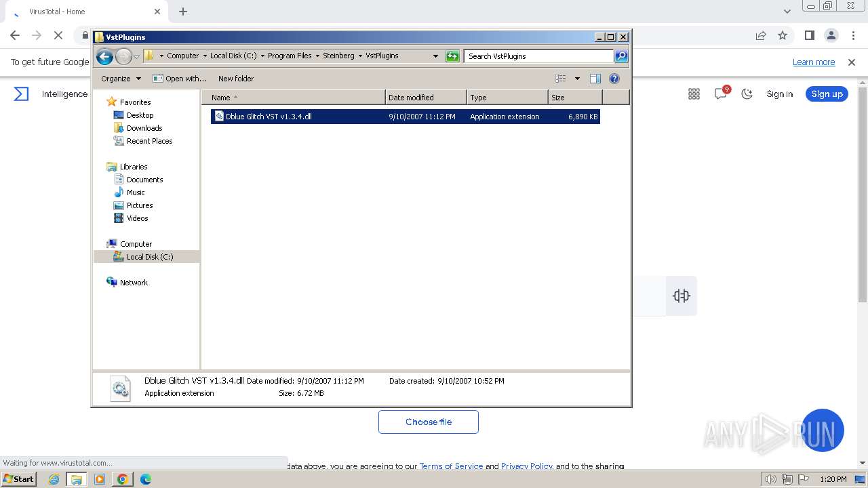Toggle VirusTotal dark mode moon icon
The image size is (868, 488).
click(x=747, y=94)
